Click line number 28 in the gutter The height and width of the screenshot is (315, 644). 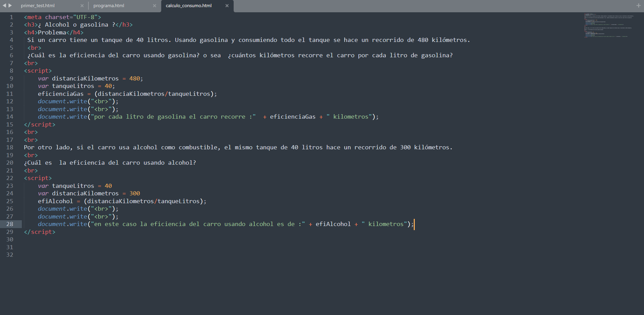tap(10, 224)
